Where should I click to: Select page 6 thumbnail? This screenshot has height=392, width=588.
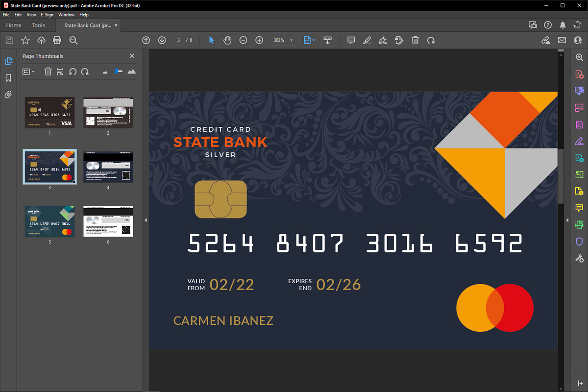click(108, 221)
